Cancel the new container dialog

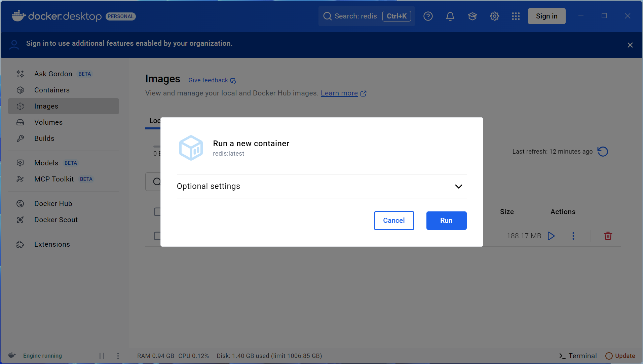point(394,220)
